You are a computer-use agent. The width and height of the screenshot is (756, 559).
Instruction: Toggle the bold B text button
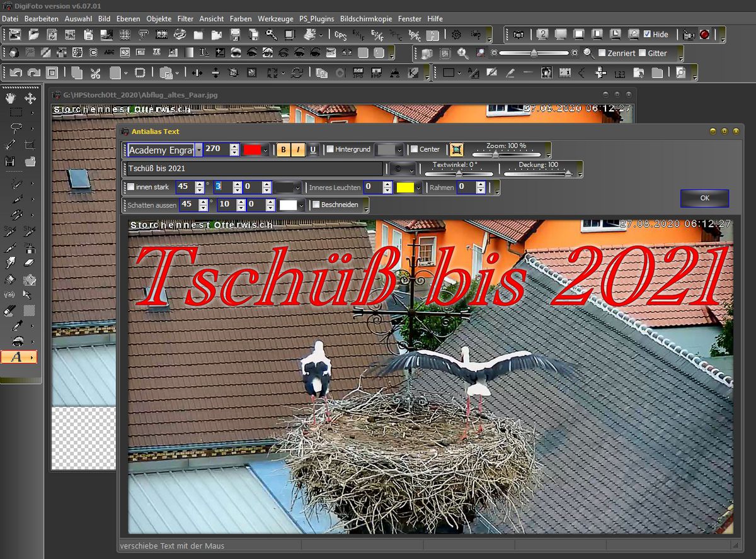click(x=283, y=150)
